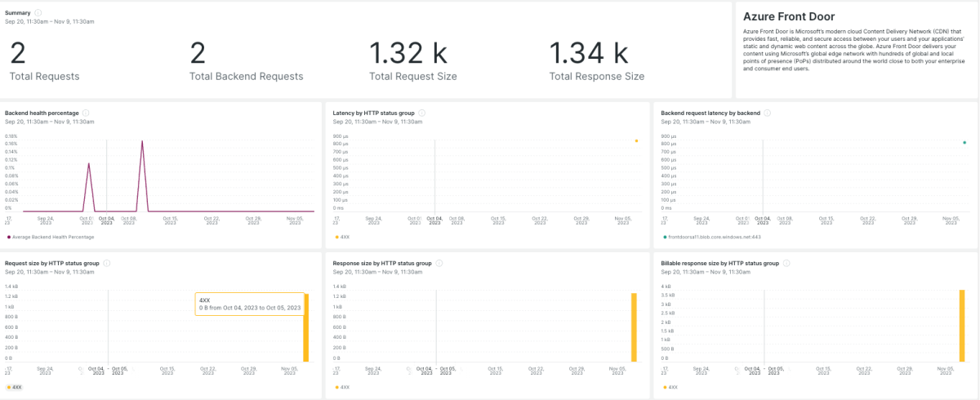This screenshot has width=980, height=400.
Task: Click the date range under Backend health percentage
Action: point(50,122)
